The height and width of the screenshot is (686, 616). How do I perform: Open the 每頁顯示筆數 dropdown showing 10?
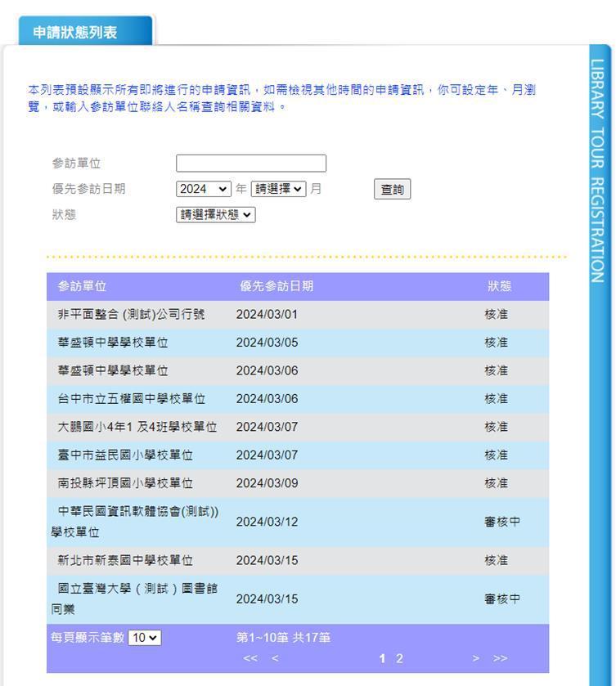[x=145, y=638]
